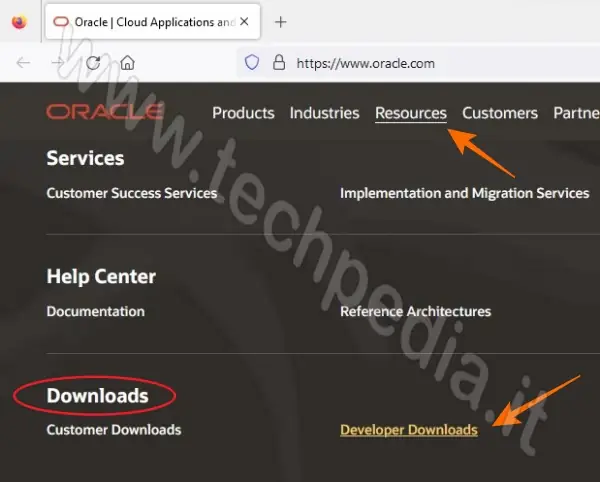
Task: Click the Oracle logo
Action: pos(105,112)
